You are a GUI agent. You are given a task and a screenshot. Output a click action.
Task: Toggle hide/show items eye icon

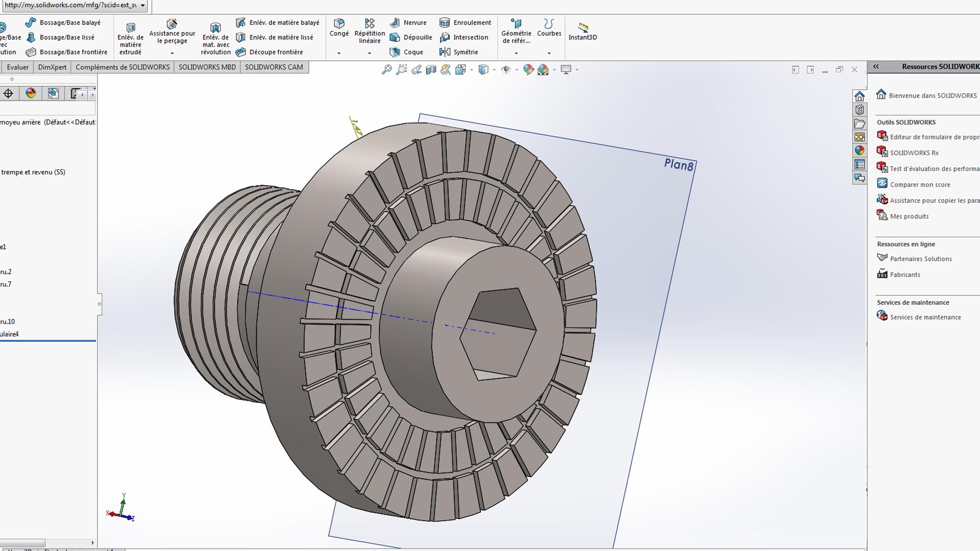506,70
